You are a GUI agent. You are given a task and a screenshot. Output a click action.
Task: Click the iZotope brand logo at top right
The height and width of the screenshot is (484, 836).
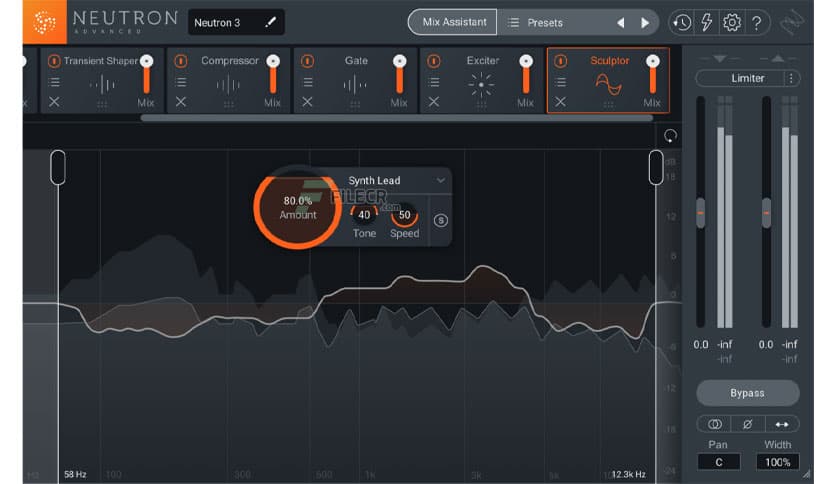(792, 23)
